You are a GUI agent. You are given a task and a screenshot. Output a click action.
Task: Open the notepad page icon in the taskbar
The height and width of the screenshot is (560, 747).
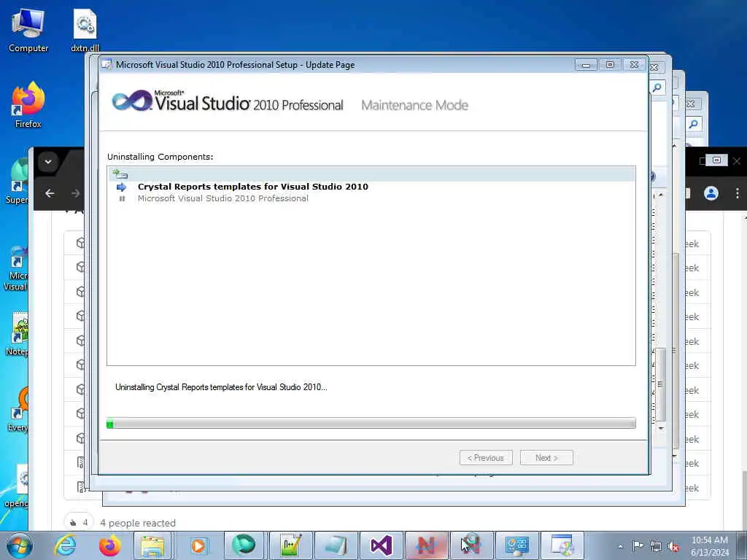tap(336, 545)
